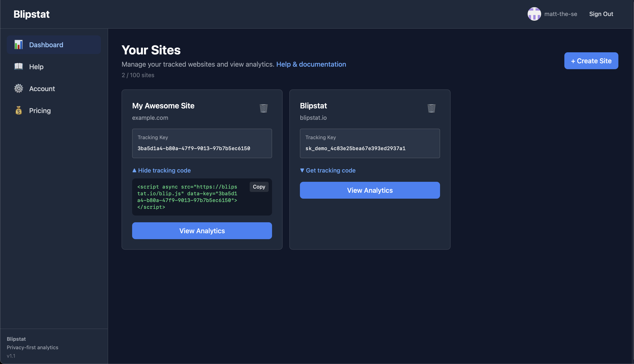Click the Blipstat logo in header

(x=31, y=14)
